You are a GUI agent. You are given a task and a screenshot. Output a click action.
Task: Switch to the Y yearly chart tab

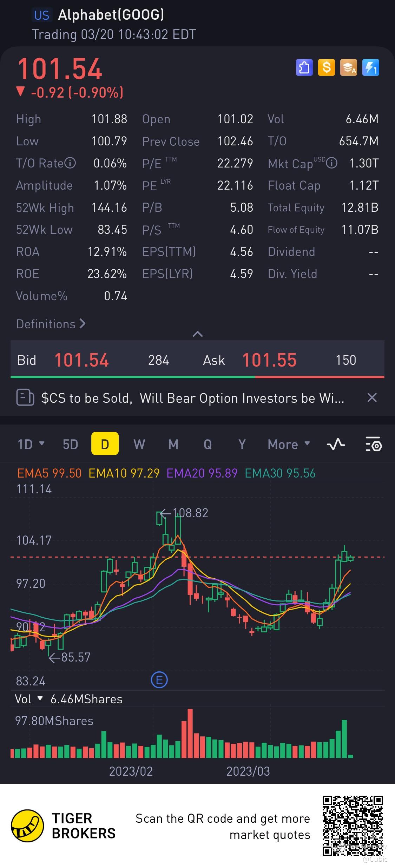point(242,445)
